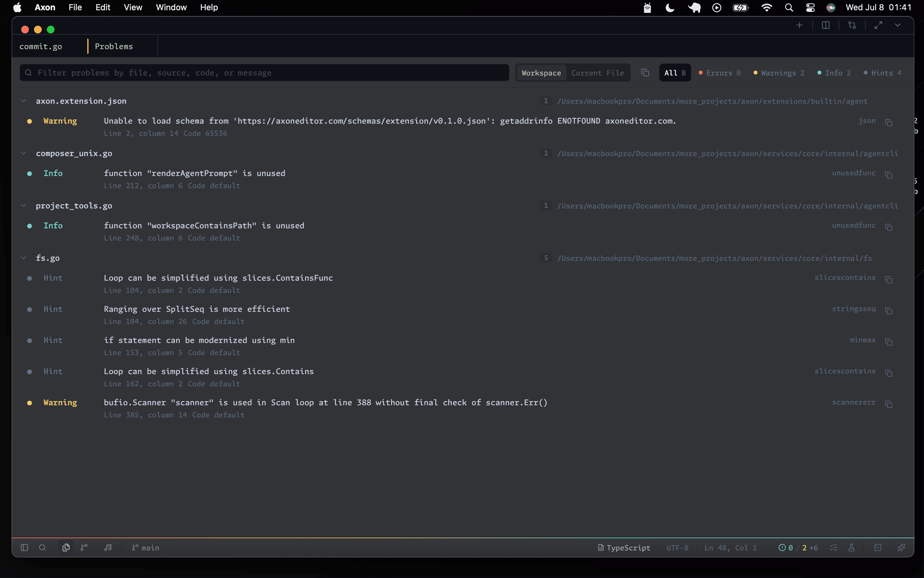This screenshot has width=924, height=578.
Task: Open the Help menu
Action: point(209,8)
